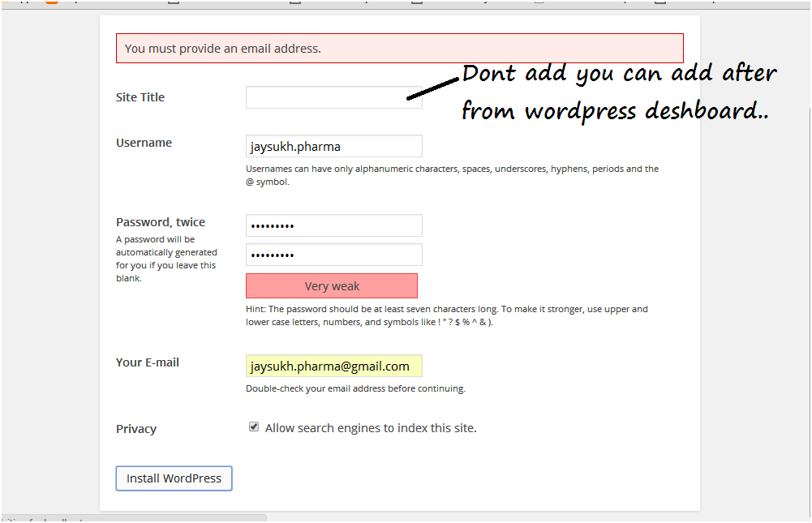Click the password Hint paragraph text
This screenshot has height=523, width=812.
(447, 315)
